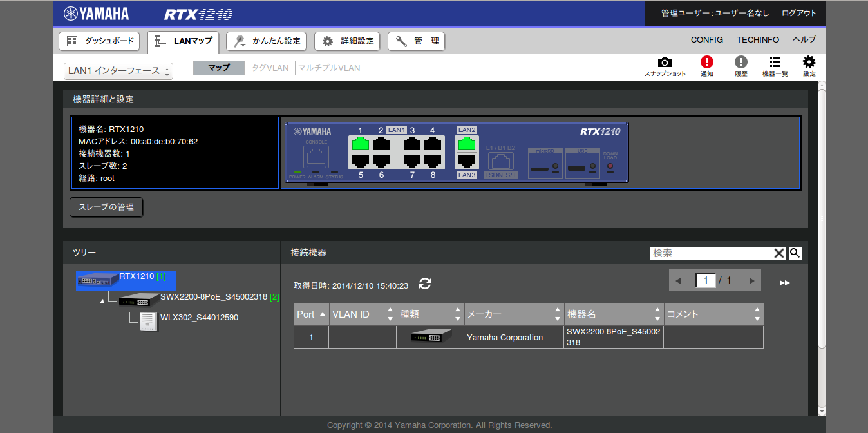This screenshot has height=433, width=868.
Task: Refresh the acquisition date and time
Action: (425, 284)
